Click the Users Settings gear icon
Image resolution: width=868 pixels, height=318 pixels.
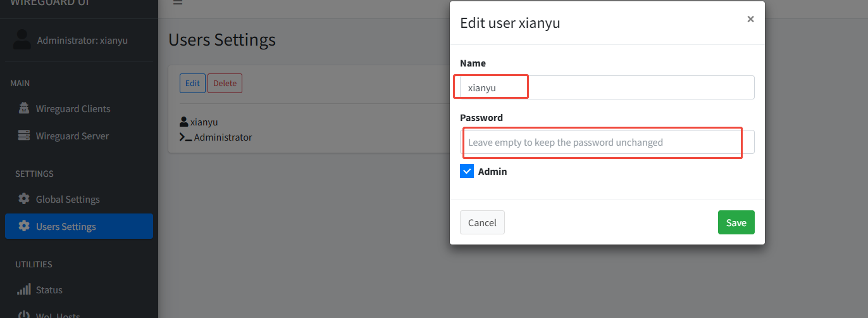[24, 226]
